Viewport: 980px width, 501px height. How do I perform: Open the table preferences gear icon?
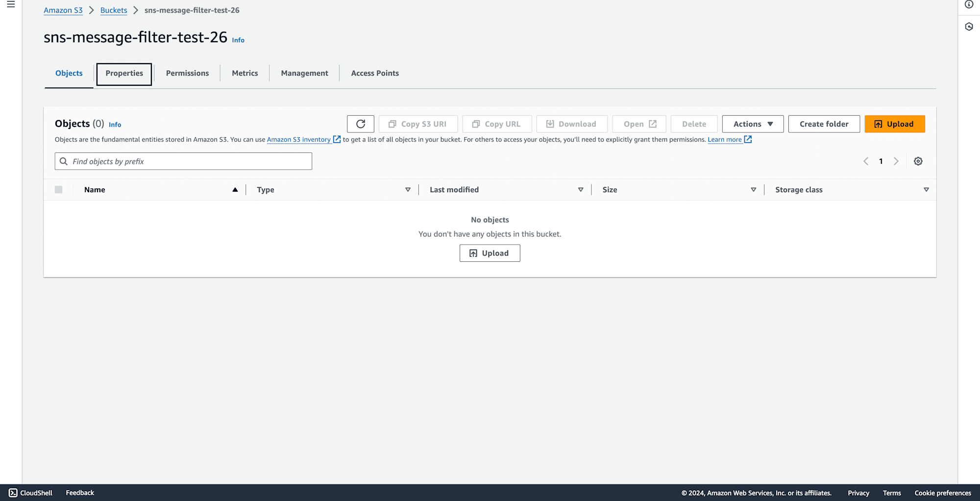[x=918, y=161]
